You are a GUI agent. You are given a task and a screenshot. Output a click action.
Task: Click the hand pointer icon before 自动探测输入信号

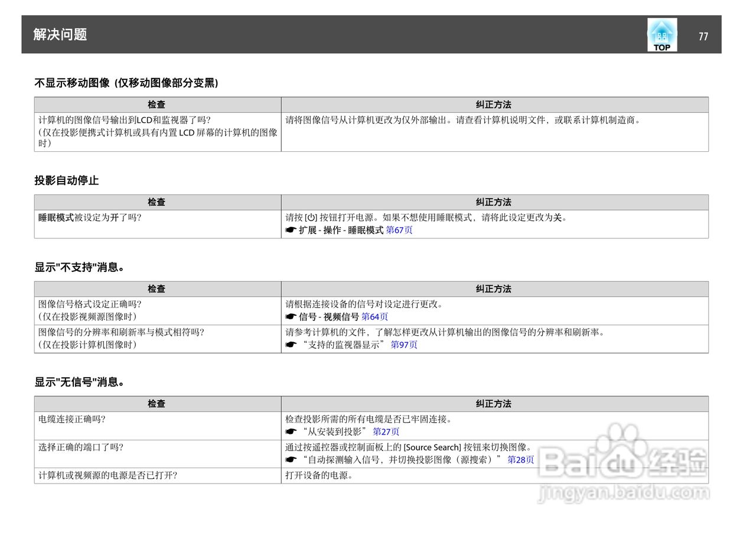(x=291, y=459)
